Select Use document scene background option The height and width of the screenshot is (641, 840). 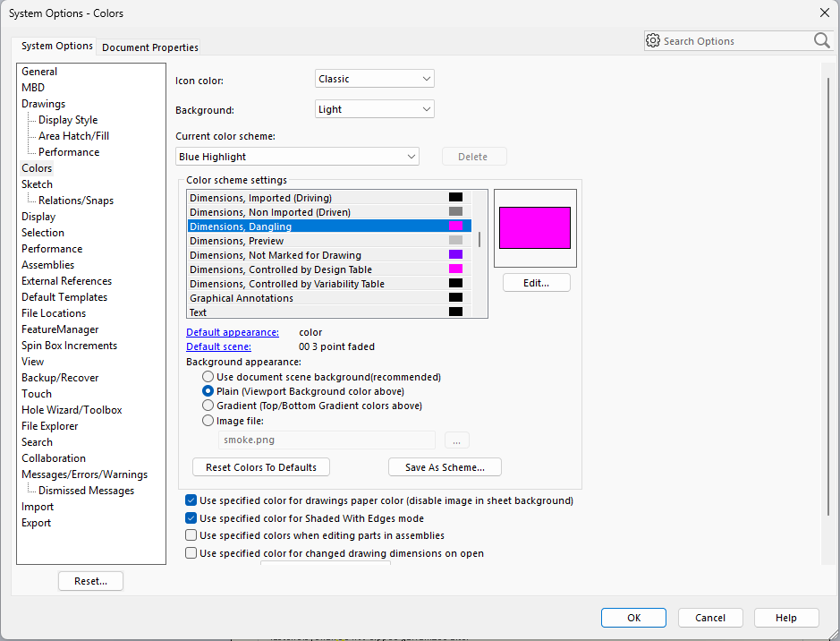point(208,377)
